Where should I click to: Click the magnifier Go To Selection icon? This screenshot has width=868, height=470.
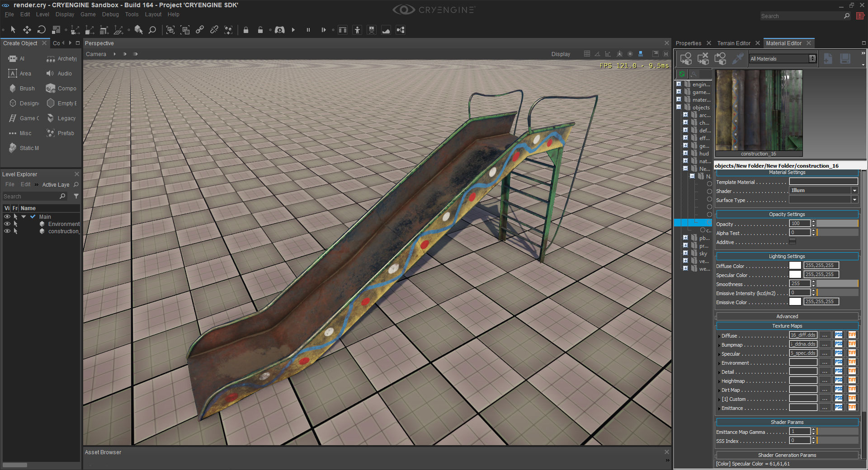click(x=153, y=30)
